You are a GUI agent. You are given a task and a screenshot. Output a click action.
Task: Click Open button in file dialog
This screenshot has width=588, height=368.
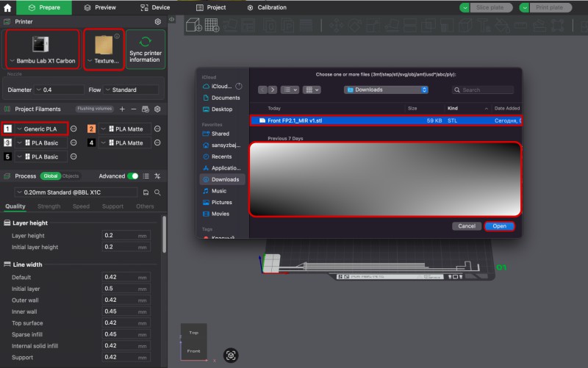499,226
